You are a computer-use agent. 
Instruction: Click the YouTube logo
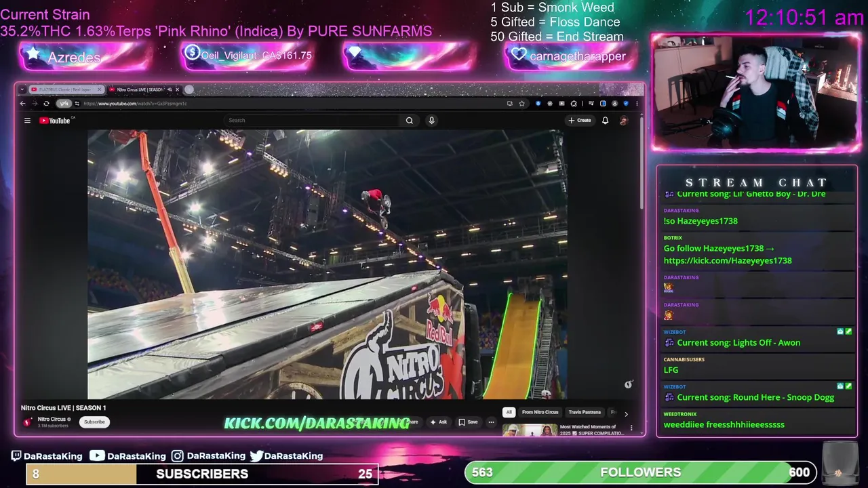click(55, 121)
